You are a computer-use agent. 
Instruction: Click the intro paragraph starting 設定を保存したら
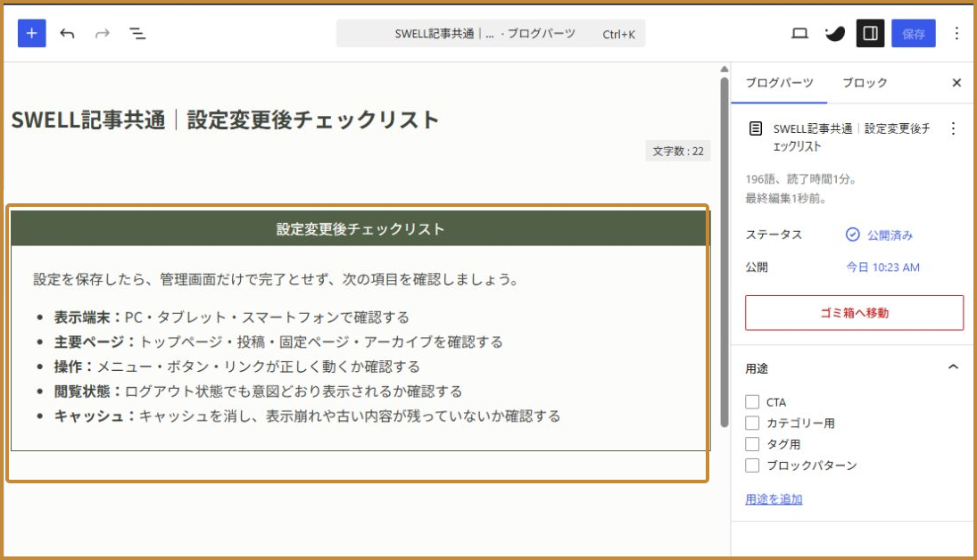276,279
